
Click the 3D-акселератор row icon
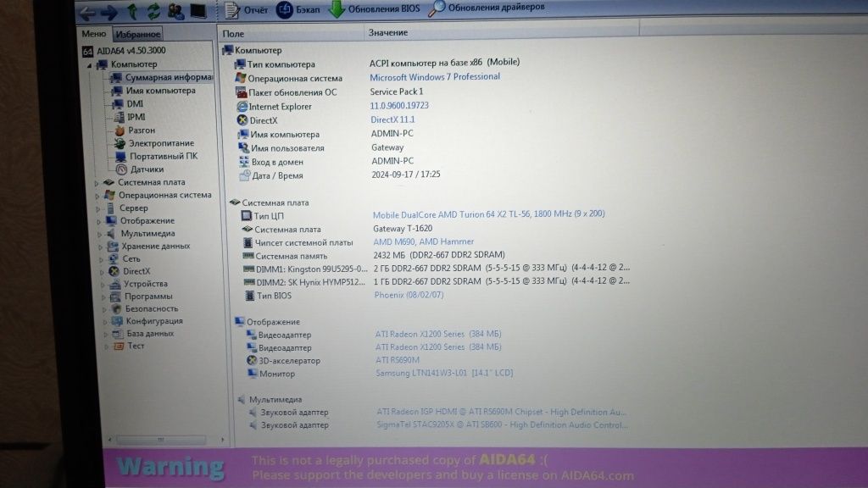[252, 361]
